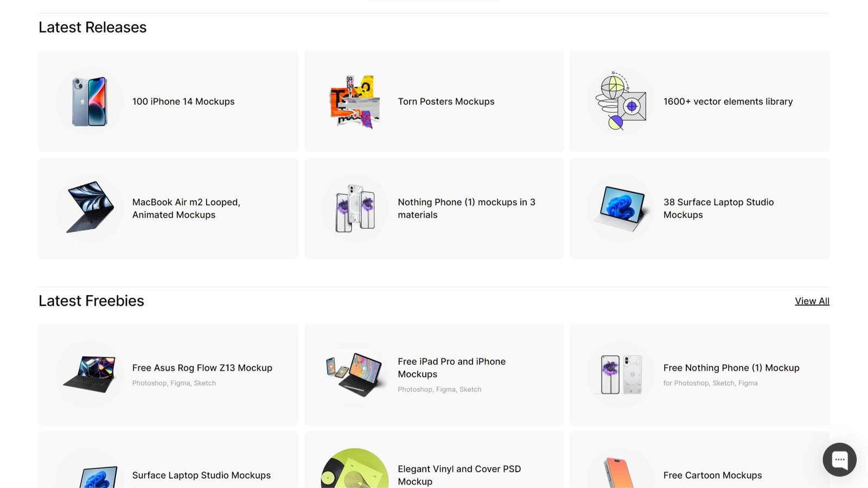The height and width of the screenshot is (488, 868).
Task: Click the Elegant Vinyl cover thumbnail
Action: (355, 468)
